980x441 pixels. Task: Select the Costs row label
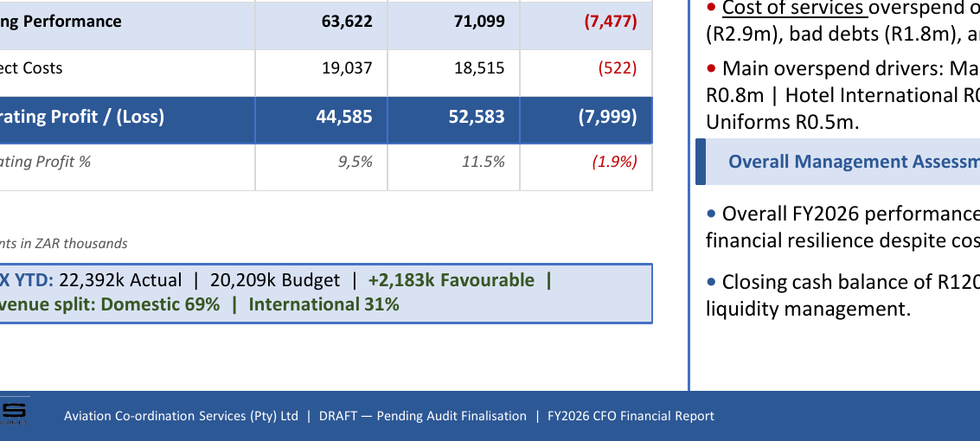click(31, 68)
